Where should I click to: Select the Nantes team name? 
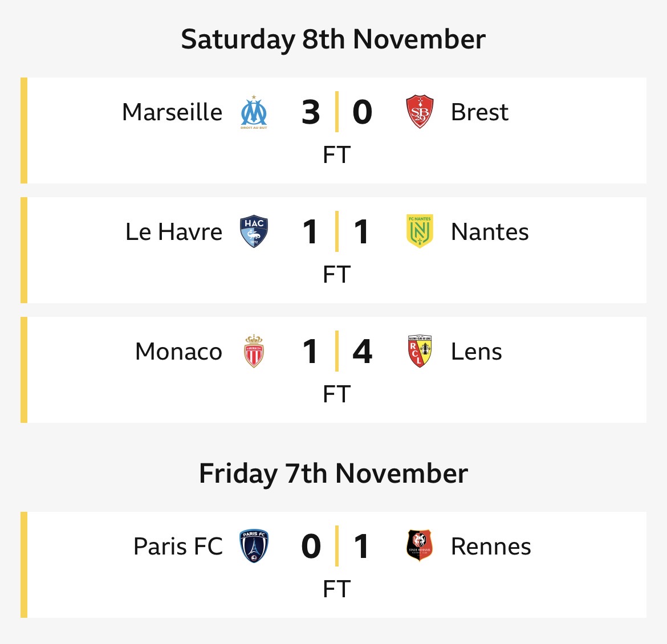pyautogui.click(x=490, y=232)
